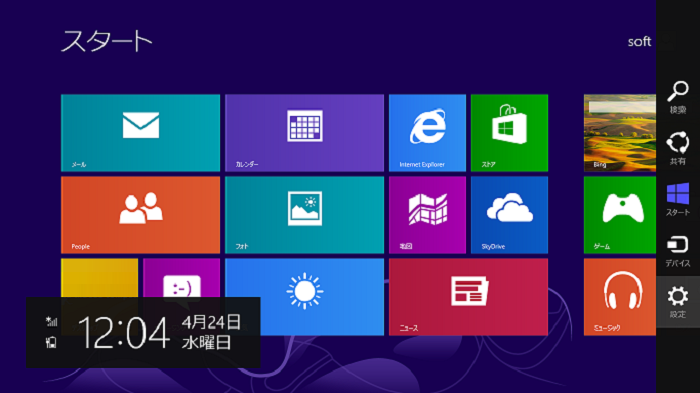Open the News (ニュース) tile
This screenshot has height=393, width=700.
(468, 297)
